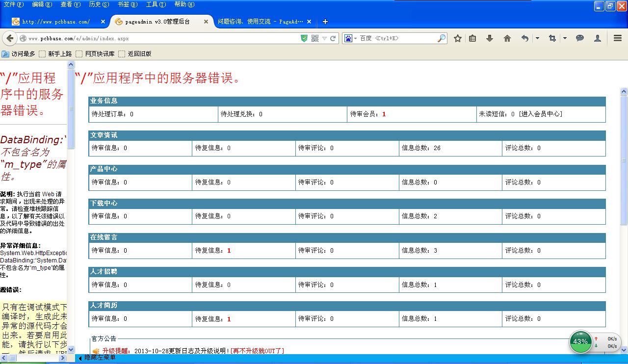Viewport: 628px width, 364px height.
Task: Click the browser back arrow button
Action: pos(9,38)
